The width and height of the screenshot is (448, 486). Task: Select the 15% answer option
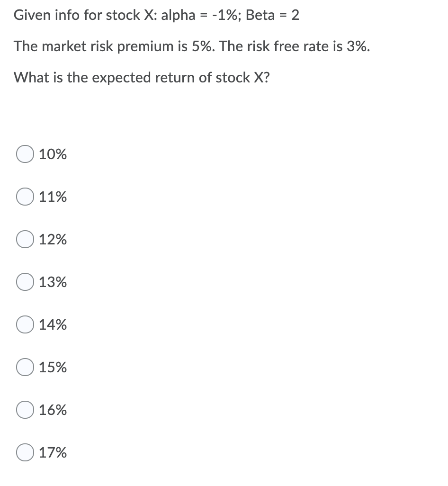(x=25, y=367)
